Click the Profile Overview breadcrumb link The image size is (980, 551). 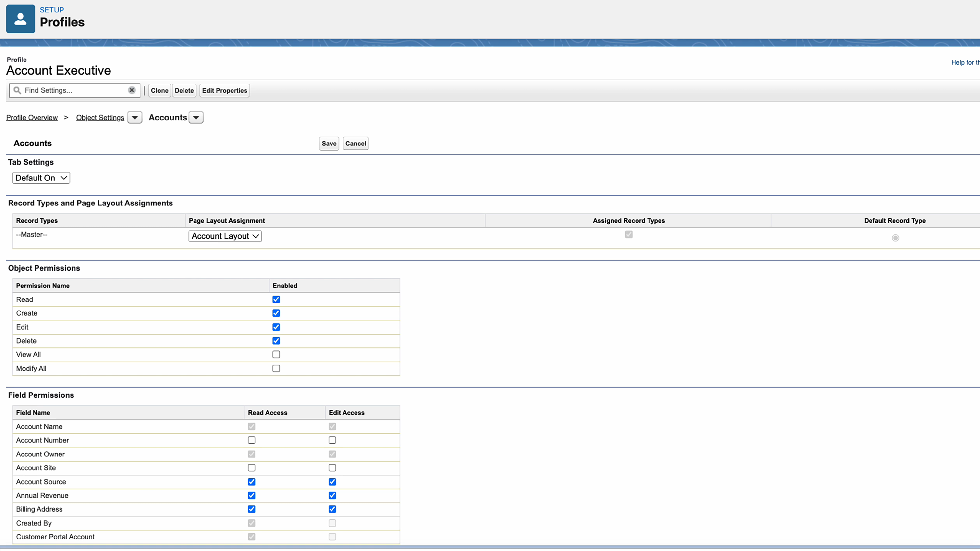[32, 117]
